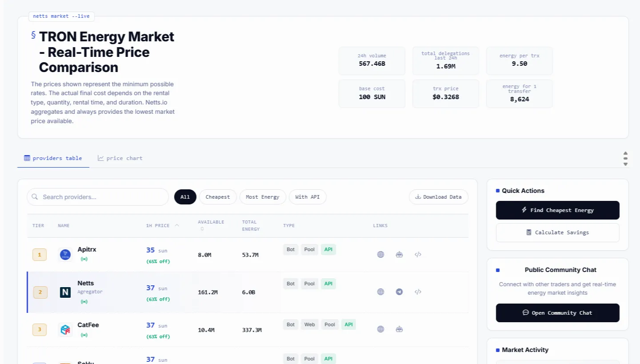Open CatFee bot robot icon
640x364 pixels.
point(399,329)
